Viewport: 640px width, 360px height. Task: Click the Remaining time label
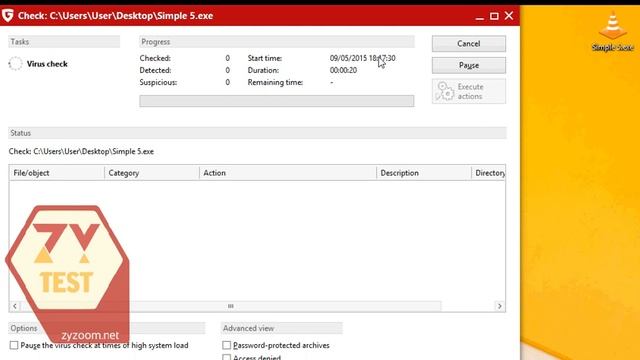tap(275, 82)
